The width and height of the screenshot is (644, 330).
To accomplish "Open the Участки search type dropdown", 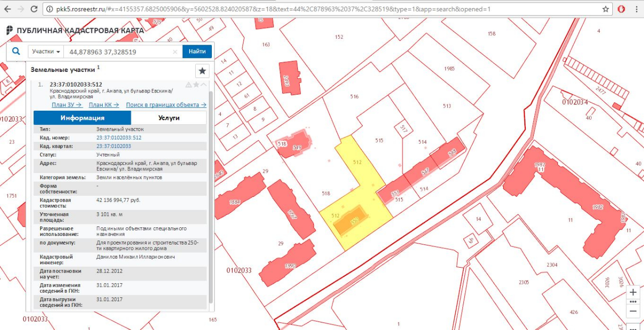I will coord(46,52).
